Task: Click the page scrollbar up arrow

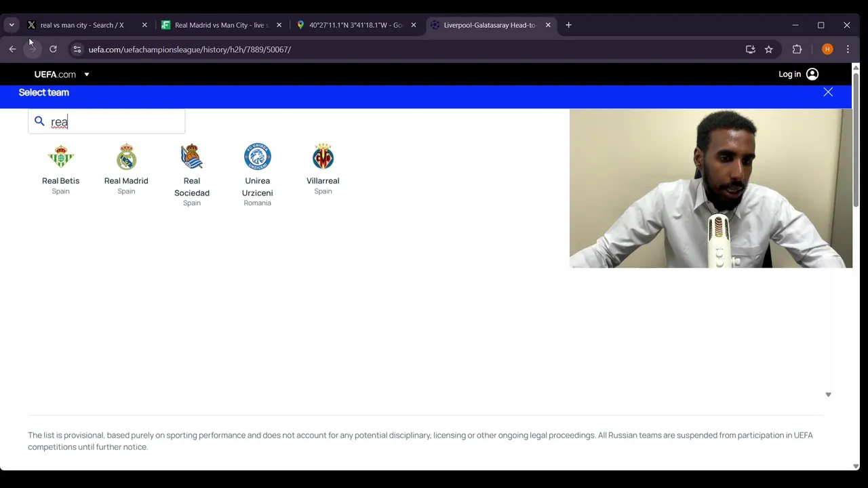Action: tap(856, 68)
